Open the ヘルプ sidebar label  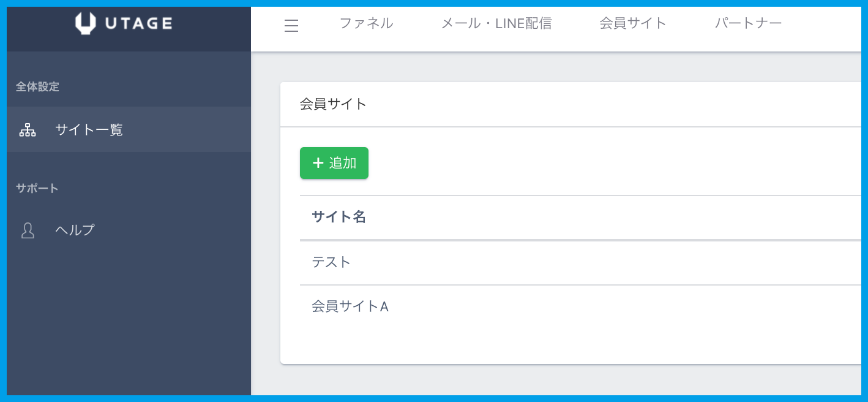point(75,230)
